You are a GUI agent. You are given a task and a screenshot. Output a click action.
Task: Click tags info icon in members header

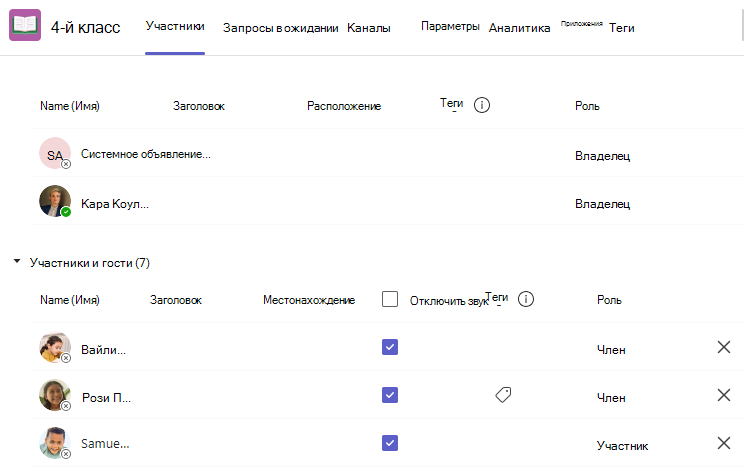(526, 299)
